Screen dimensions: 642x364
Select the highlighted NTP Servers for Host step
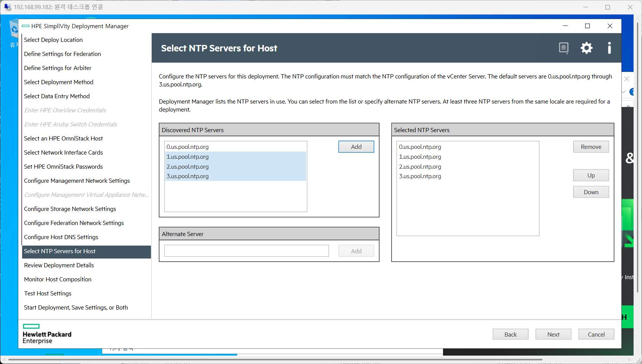(87, 252)
